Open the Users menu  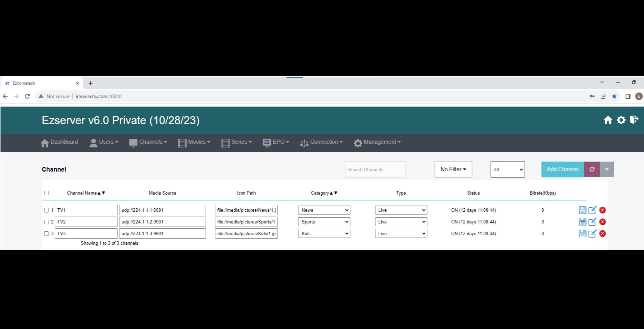[103, 142]
